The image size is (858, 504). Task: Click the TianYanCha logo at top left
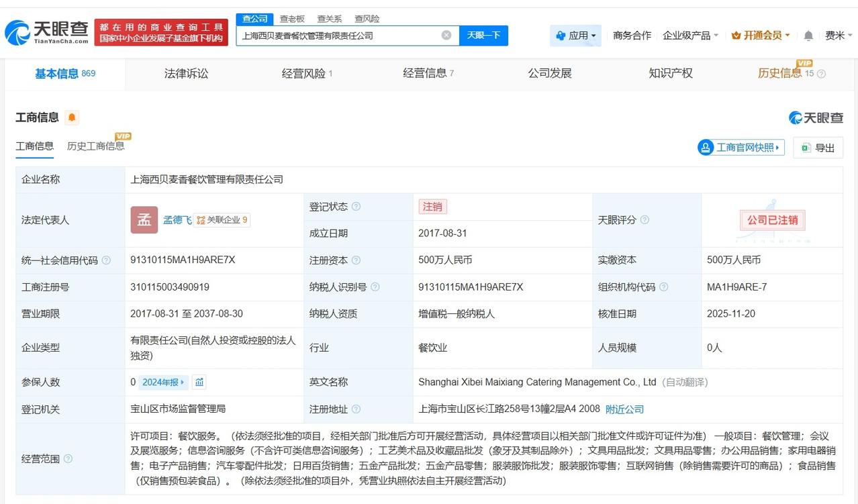pyautogui.click(x=47, y=32)
